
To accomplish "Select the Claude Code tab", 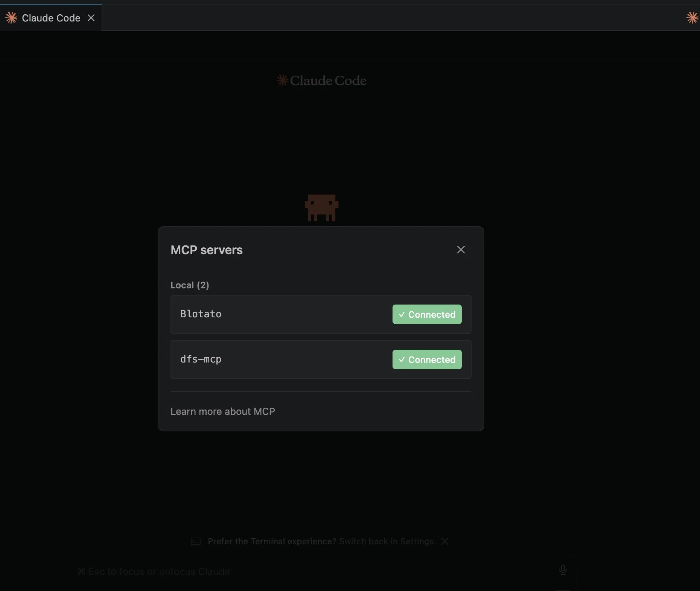I will 51,18.
